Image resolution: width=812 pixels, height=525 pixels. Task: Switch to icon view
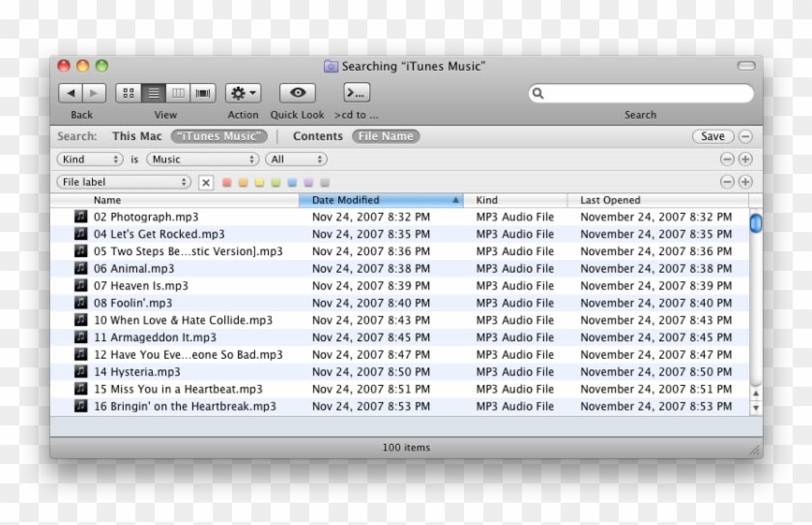(x=129, y=93)
